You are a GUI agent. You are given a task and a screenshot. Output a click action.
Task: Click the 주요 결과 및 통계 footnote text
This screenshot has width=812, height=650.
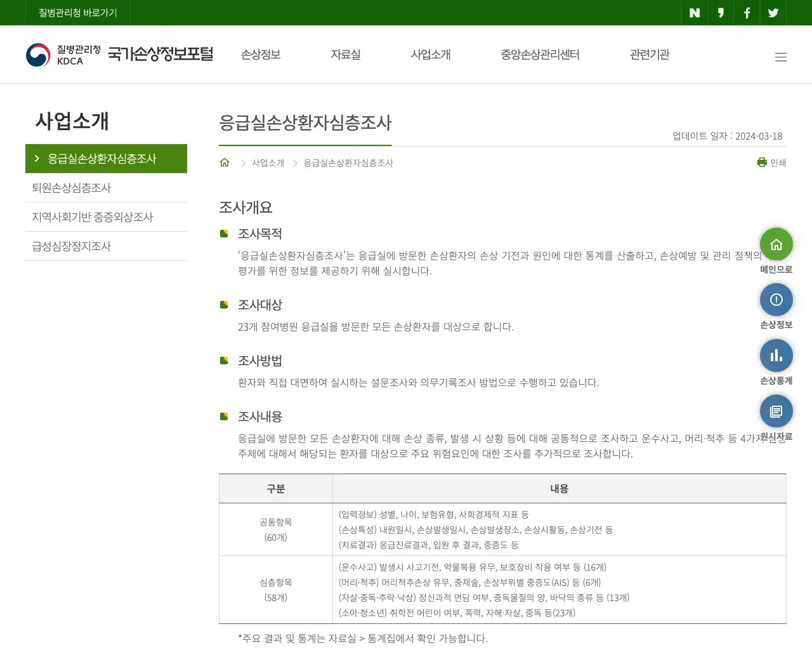(363, 639)
